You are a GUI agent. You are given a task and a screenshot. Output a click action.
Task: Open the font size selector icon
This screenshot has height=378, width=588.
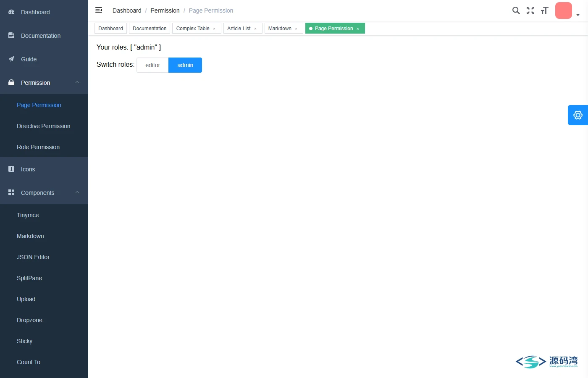coord(545,10)
